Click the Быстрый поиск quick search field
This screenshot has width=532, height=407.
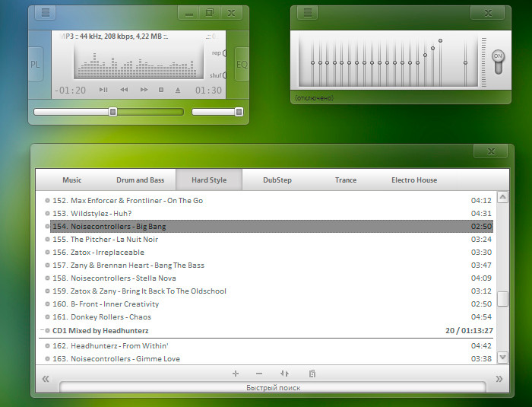pyautogui.click(x=273, y=387)
